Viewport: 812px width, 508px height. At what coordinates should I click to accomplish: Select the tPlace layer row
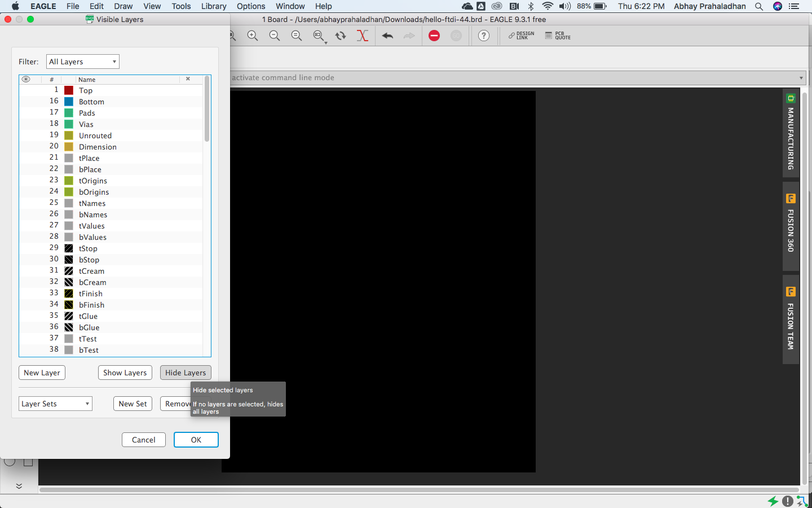[111, 158]
